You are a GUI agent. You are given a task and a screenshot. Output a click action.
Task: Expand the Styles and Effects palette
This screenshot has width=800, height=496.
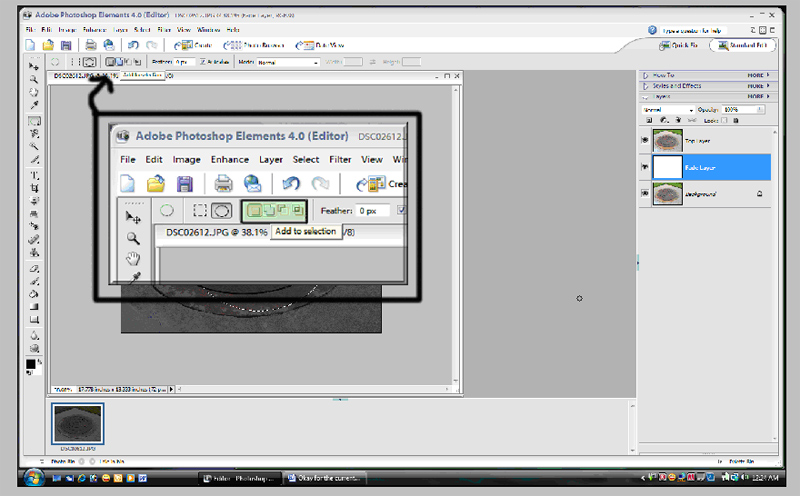coord(645,86)
